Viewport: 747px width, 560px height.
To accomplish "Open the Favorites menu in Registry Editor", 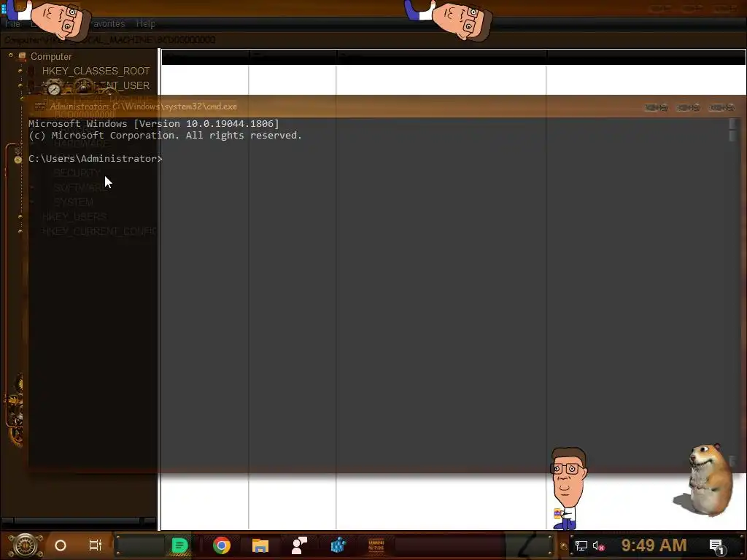I will [109, 24].
